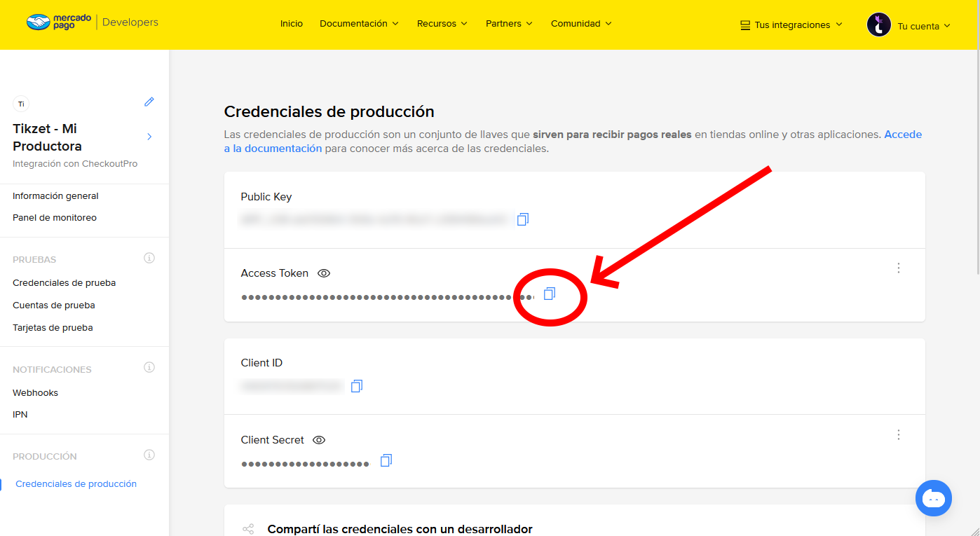This screenshot has width=980, height=536.
Task: Click the Tikzet - Mi Productora title
Action: 48,137
